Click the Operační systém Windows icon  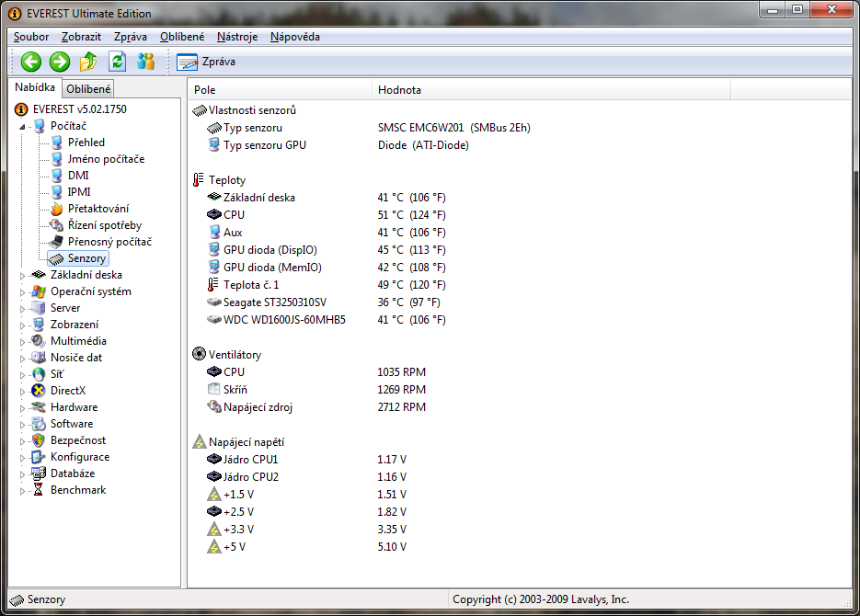(x=39, y=291)
